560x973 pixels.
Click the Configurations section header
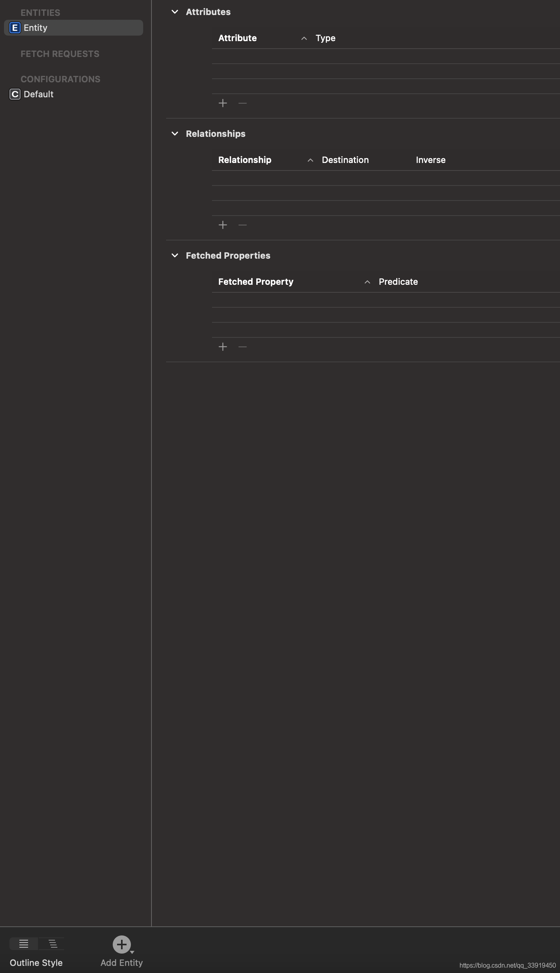61,79
